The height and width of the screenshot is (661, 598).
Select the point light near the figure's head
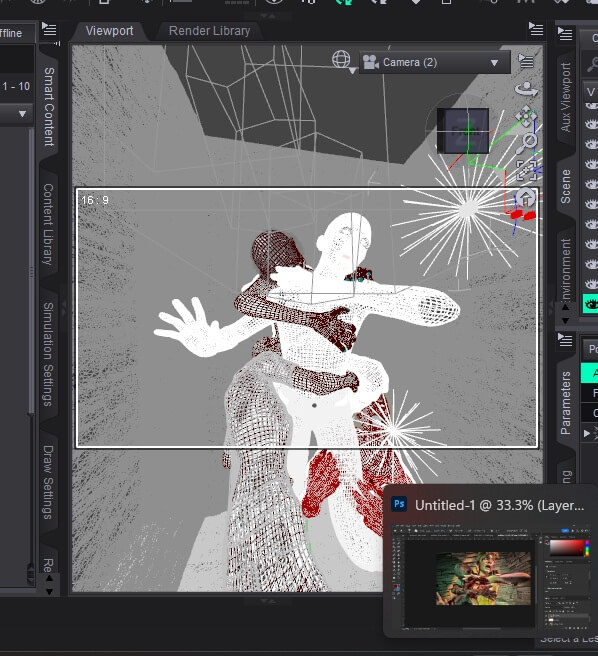(467, 209)
